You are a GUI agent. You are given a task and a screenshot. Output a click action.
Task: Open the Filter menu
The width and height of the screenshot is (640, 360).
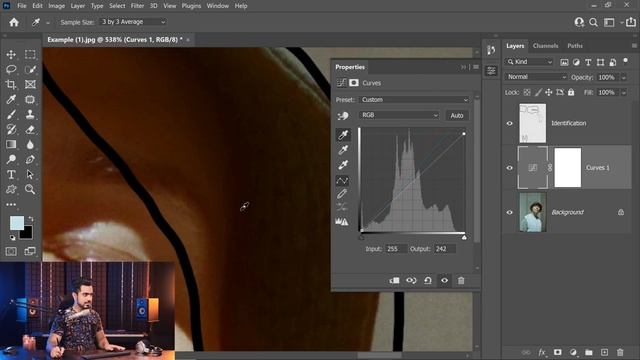137,6
